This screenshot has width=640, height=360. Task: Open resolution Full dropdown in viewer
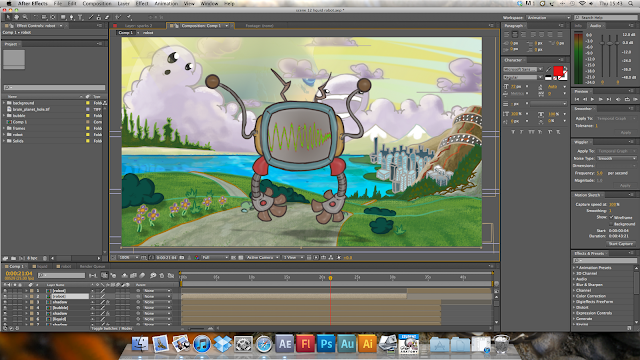[x=215, y=258]
